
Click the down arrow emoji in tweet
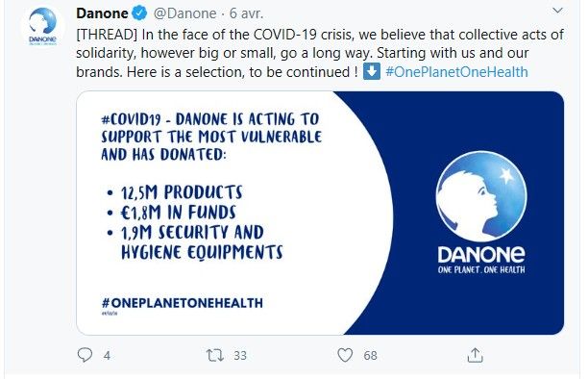(372, 71)
